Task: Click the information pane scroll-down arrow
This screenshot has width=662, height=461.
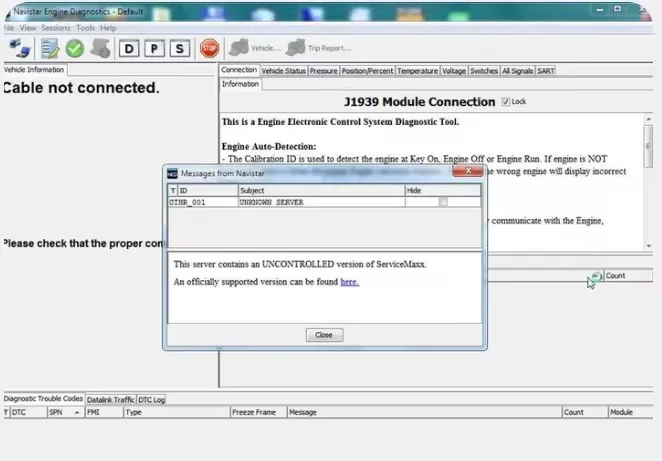Action: [x=648, y=246]
